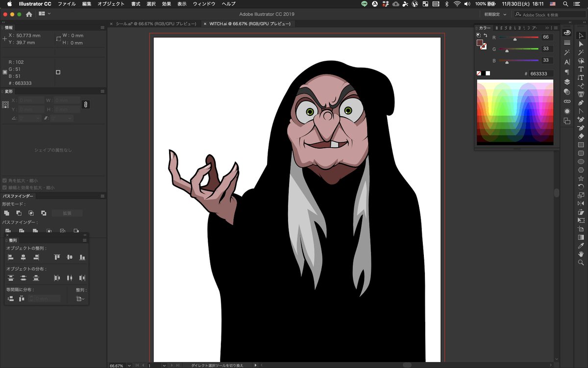This screenshot has height=368, width=588.
Task: Click the distribute vertical spacing icon
Action: coord(11,298)
